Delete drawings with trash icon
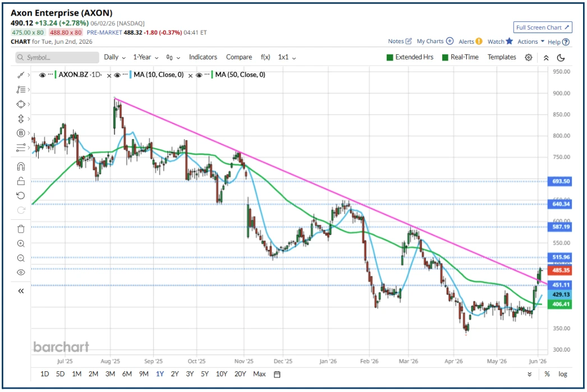This screenshot has height=392, width=587. (x=21, y=229)
